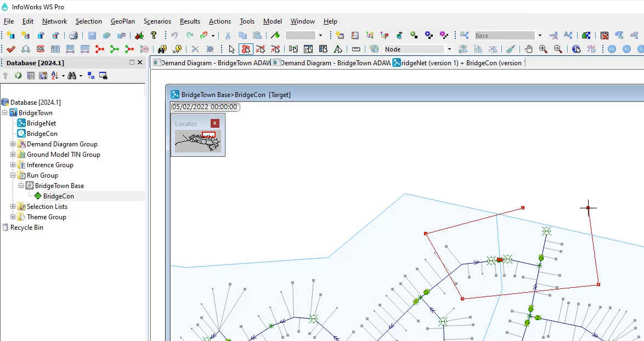Click the green trace nodes icon
644x341 pixels.
point(115,49)
